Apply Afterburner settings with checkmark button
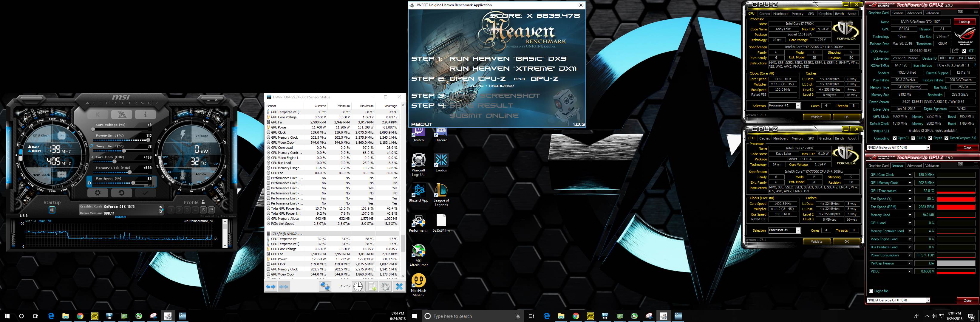This screenshot has width=980, height=322. 145,193
